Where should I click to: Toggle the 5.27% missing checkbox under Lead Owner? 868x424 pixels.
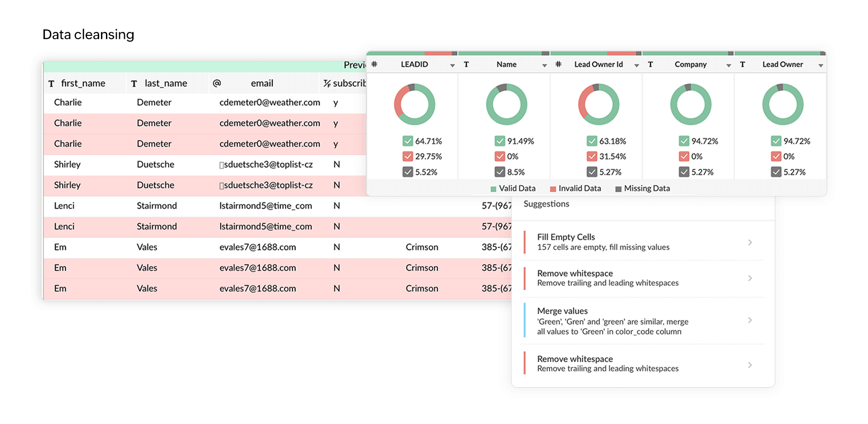(776, 172)
